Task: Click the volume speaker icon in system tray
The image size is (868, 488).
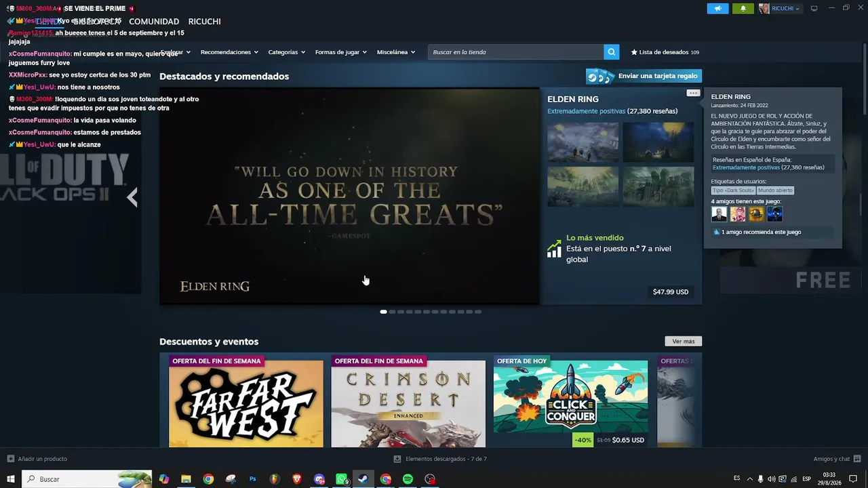Action: tap(772, 479)
